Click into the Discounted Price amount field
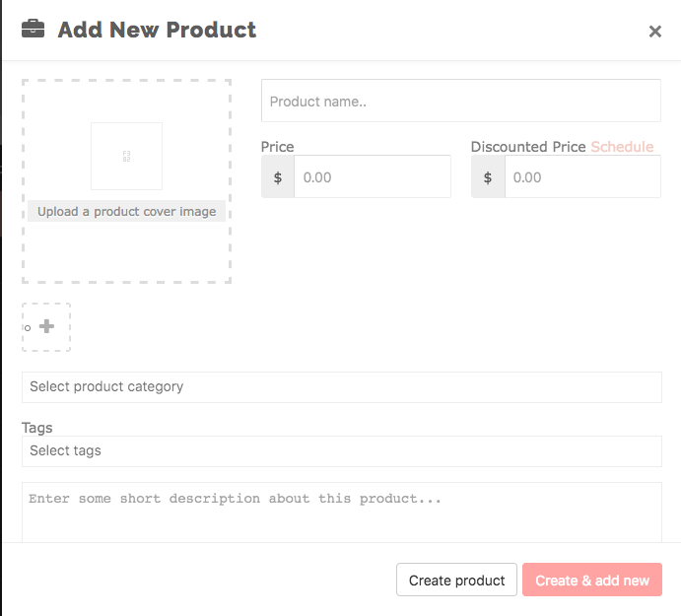Image resolution: width=681 pixels, height=616 pixels. pyautogui.click(x=582, y=176)
